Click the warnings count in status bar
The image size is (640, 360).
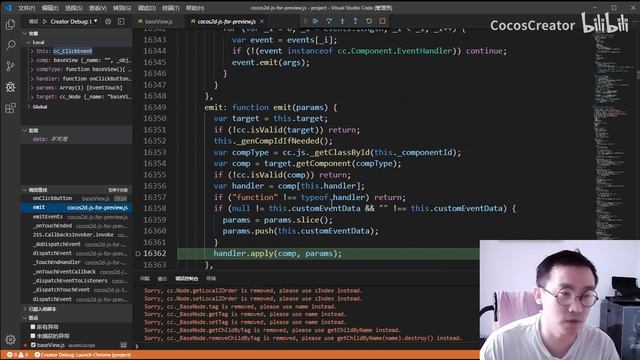click(23, 355)
